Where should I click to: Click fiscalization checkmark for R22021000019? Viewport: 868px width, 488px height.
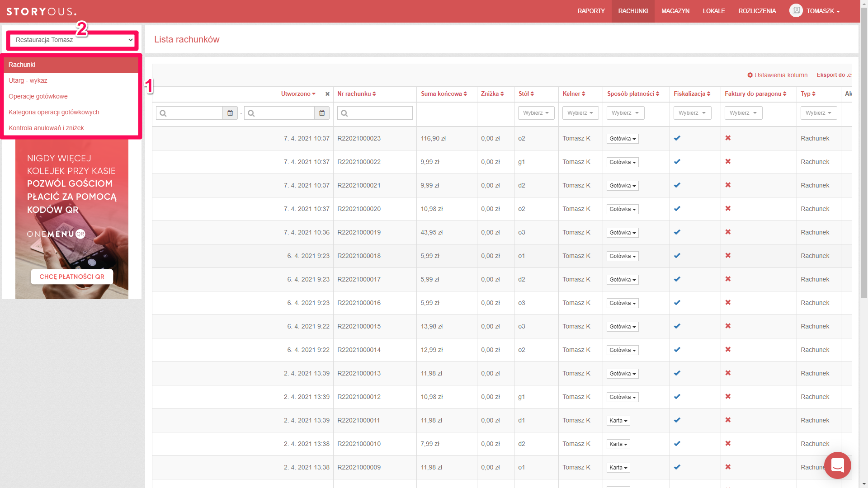tap(677, 232)
